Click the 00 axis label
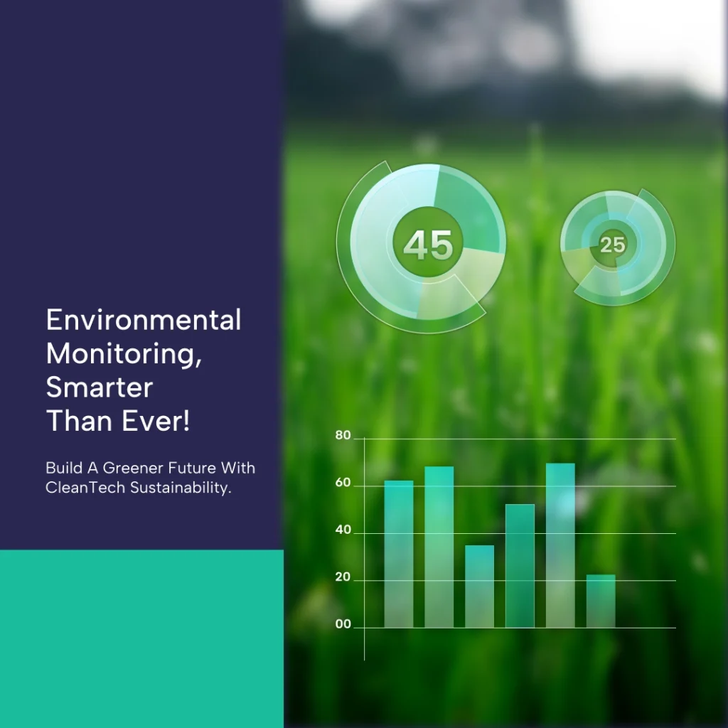Screen dimensions: 728x728 [x=343, y=625]
